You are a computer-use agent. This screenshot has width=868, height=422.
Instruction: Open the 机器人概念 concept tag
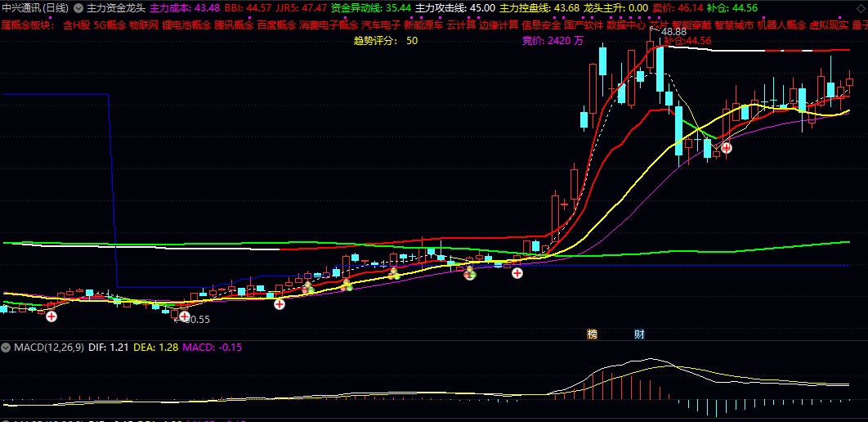[781, 25]
